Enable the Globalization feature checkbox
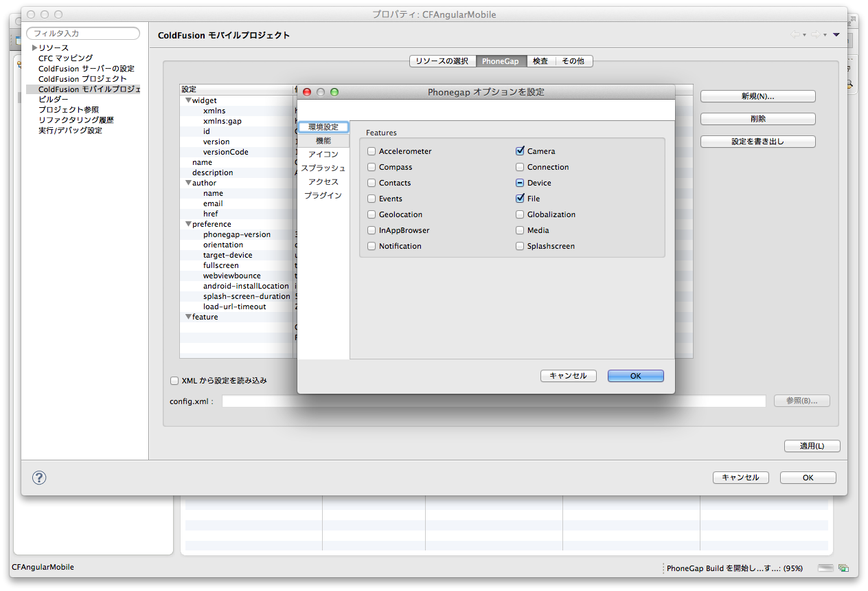 pos(520,214)
